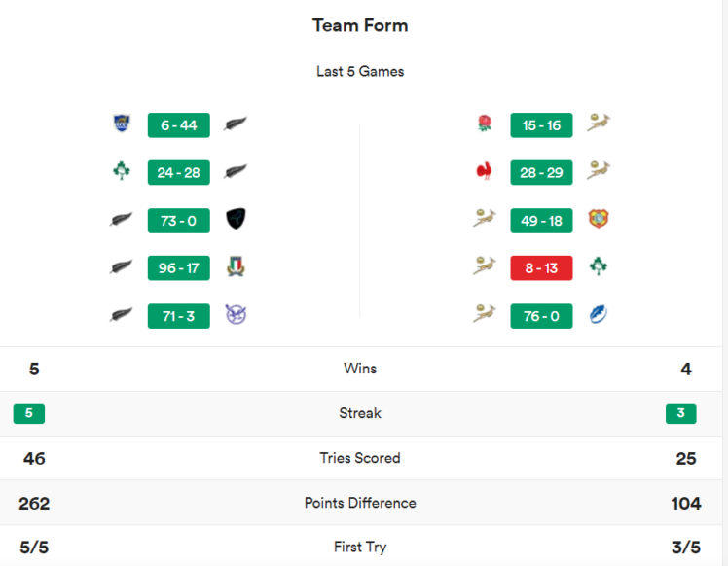Click the purple round logo beside 71 - 3
Image resolution: width=728 pixels, height=566 pixels.
(x=235, y=315)
